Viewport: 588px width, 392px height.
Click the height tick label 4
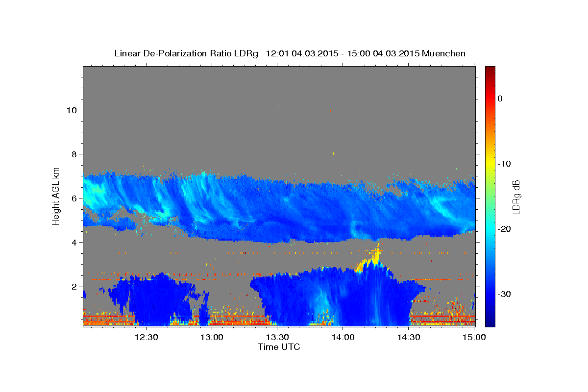tap(74, 243)
